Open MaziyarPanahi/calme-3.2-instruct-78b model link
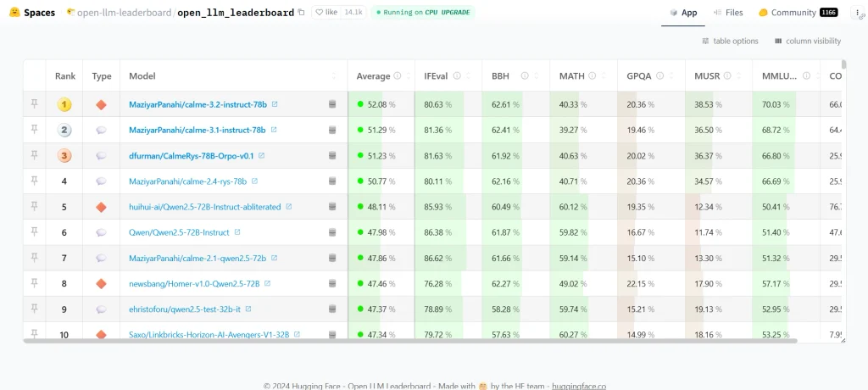 click(198, 104)
